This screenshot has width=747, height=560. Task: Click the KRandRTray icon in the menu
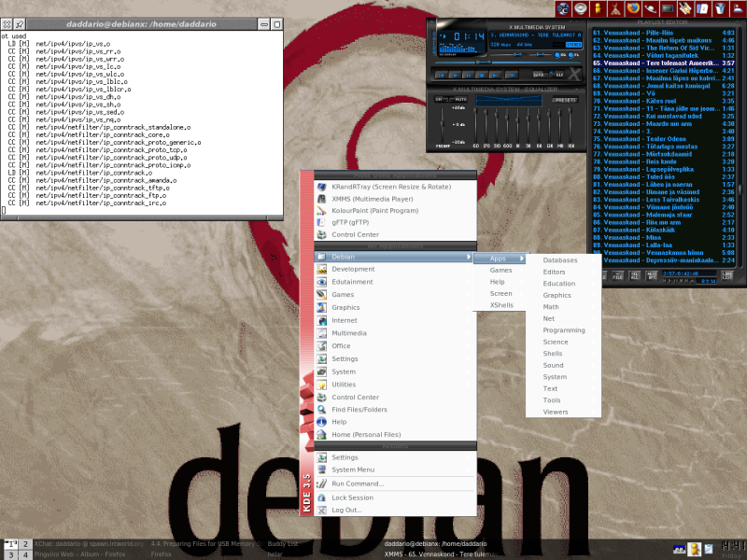(x=321, y=187)
